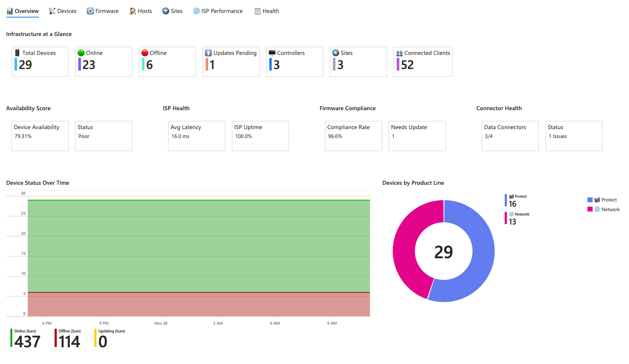The width and height of the screenshot is (629, 364).
Task: Switch to the Overview tab
Action: (x=23, y=11)
